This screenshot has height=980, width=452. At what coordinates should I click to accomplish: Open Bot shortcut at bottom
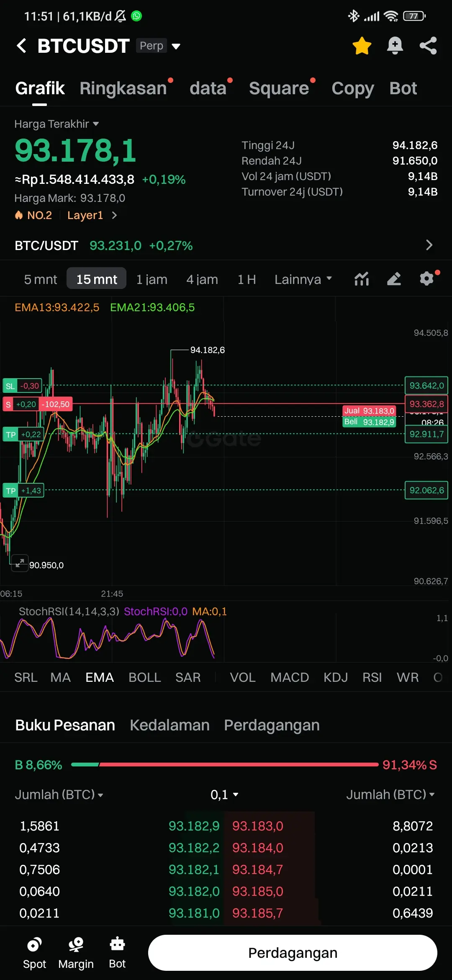tap(117, 953)
